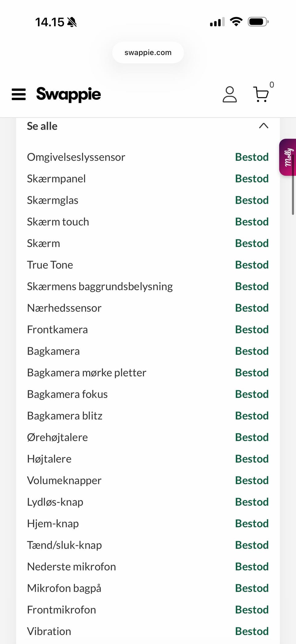296x644 pixels.
Task: Click the Nederste mikrofon label
Action: pos(72,567)
